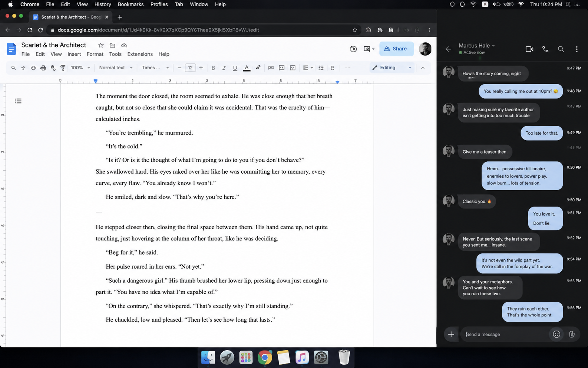Open the highlight color pen tool
Viewport: 588px width, 368px height.
tap(258, 68)
